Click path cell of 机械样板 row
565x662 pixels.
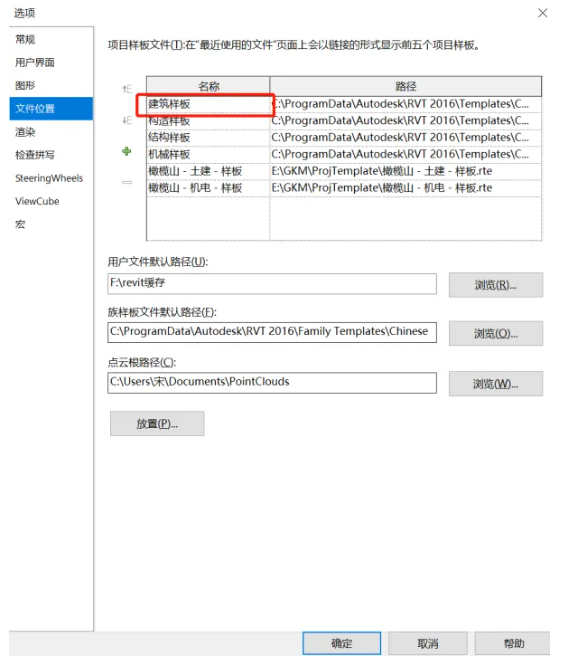coord(406,155)
